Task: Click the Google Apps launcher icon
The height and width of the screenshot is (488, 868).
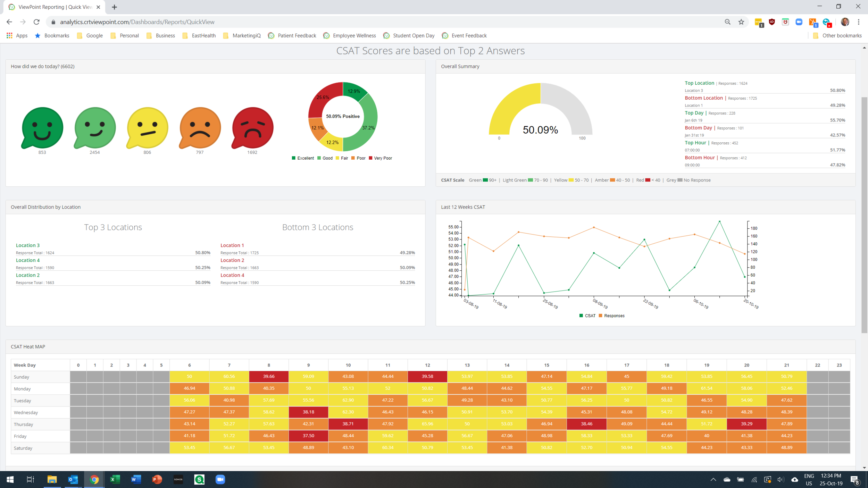Action: pyautogui.click(x=9, y=35)
